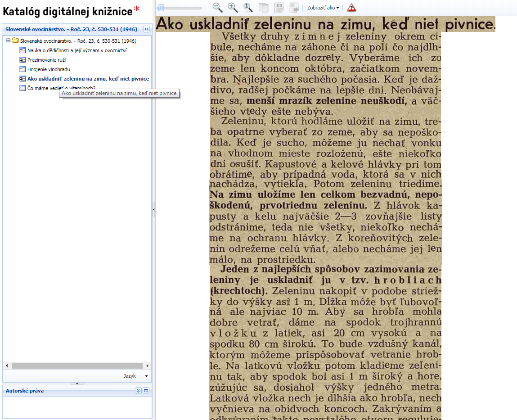Click the zoom slider handle
The width and height of the screenshot is (517, 420).
[161, 8]
